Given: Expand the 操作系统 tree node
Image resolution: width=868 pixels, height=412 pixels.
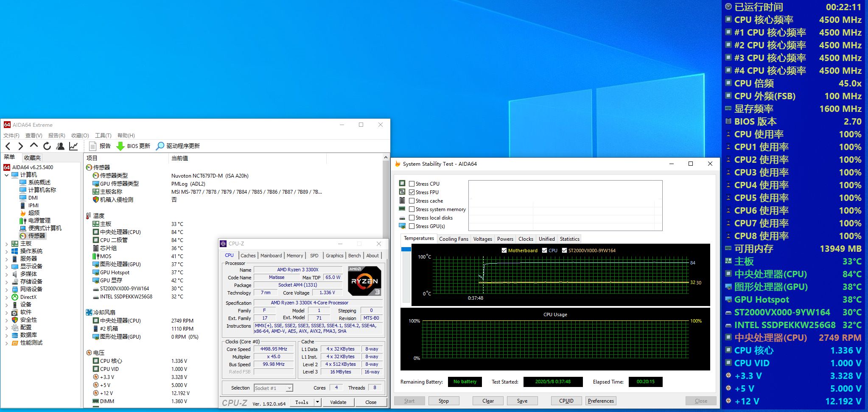Looking at the screenshot, I should 6,251.
